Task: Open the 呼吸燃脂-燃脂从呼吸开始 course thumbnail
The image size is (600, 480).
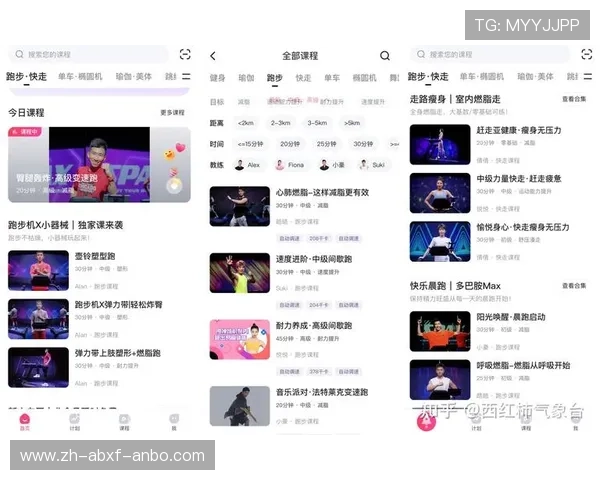Action: tap(440, 380)
